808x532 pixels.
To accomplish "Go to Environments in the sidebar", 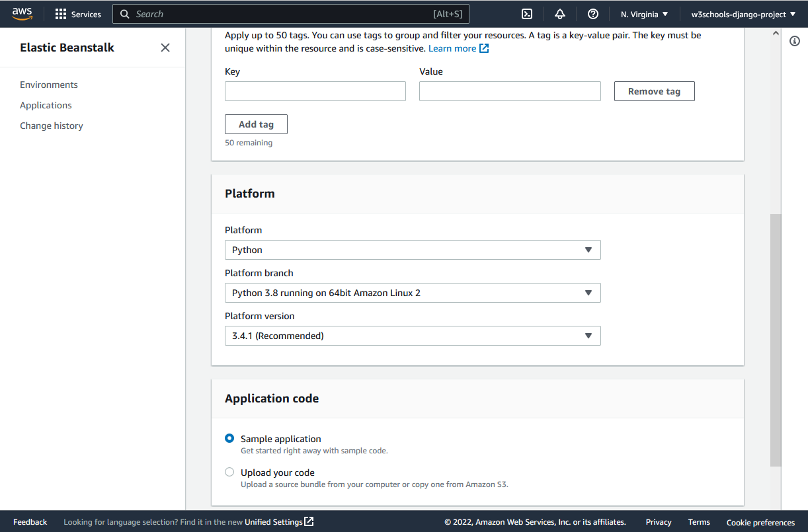I will [49, 85].
